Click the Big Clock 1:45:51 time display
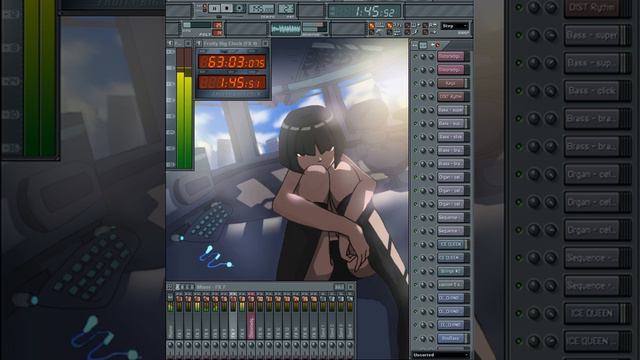The image size is (640, 360). point(232,83)
